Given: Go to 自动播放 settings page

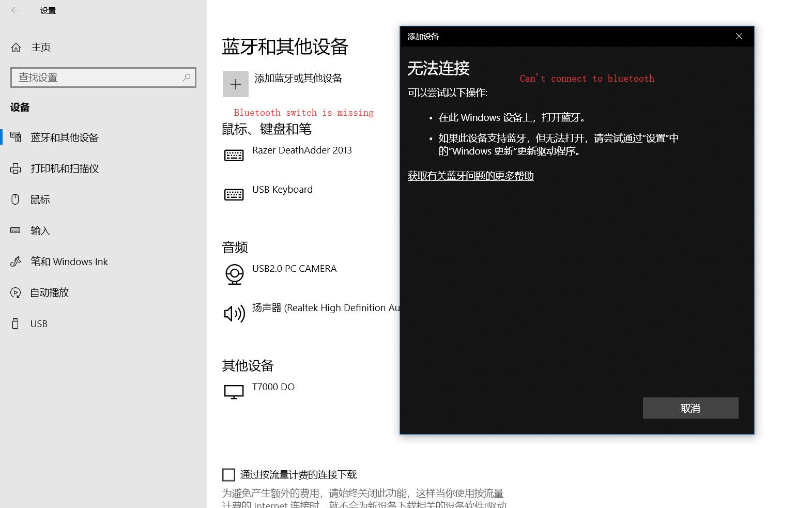Looking at the screenshot, I should (50, 293).
